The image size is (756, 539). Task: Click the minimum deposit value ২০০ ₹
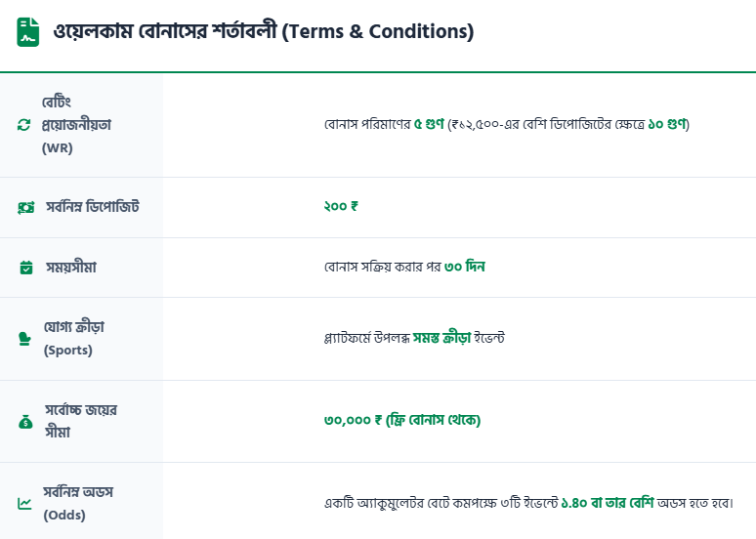click(341, 207)
